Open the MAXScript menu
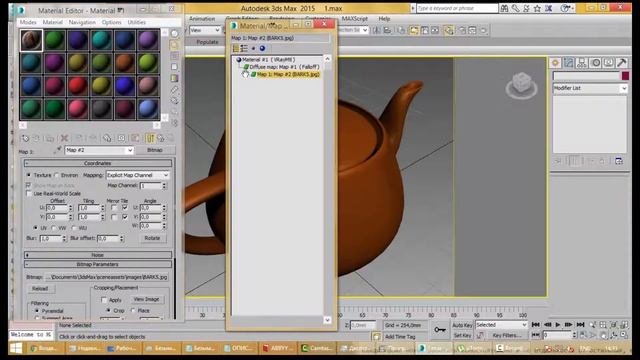 [x=354, y=19]
